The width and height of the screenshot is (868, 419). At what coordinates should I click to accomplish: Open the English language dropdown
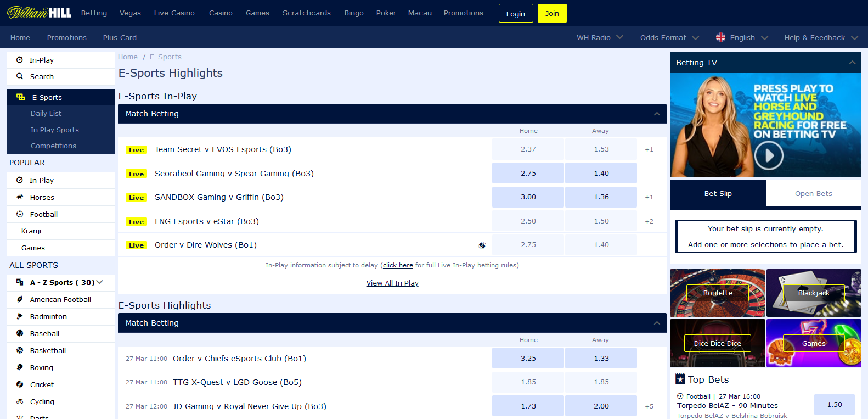click(x=742, y=37)
